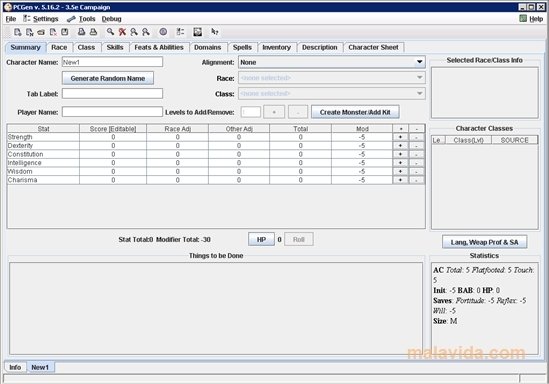Click the second printer icon in toolbar
Image resolution: width=549 pixels, height=384 pixels.
coord(93,32)
